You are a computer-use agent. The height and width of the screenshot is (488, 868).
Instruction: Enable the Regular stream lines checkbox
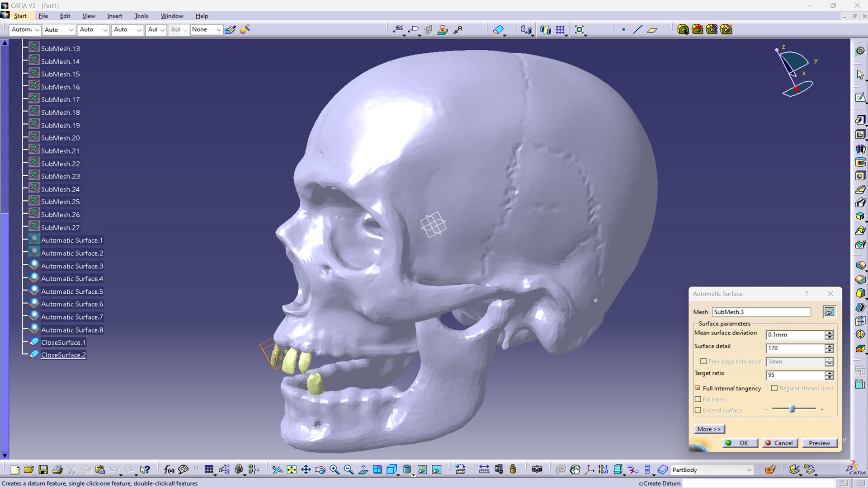[x=774, y=388]
